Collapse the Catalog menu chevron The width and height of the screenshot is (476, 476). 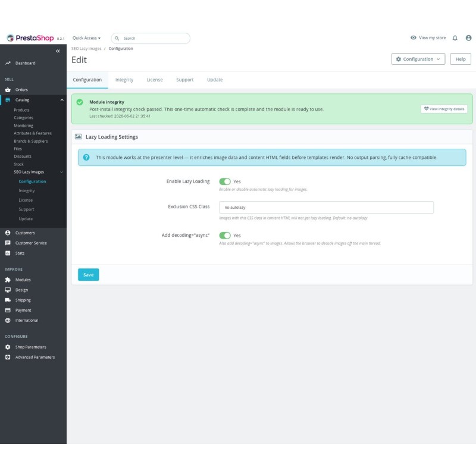click(x=62, y=100)
